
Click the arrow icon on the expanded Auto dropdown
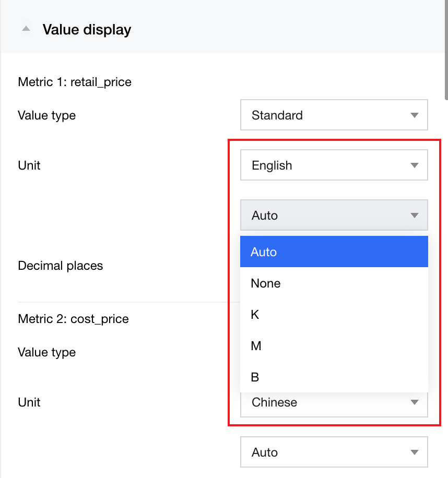415,216
